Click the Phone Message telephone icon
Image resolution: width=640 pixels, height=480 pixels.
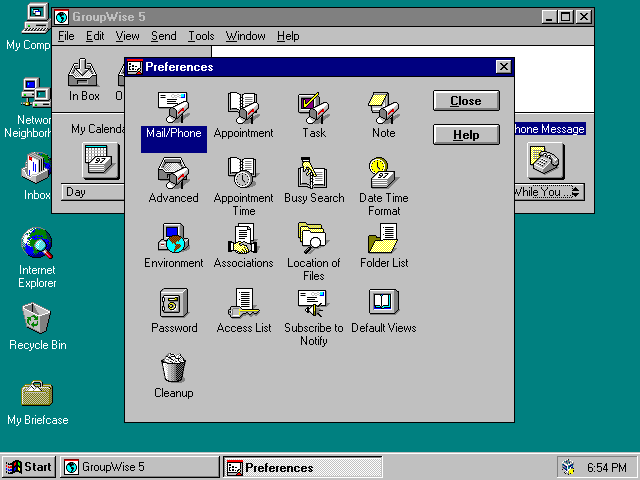coord(546,161)
